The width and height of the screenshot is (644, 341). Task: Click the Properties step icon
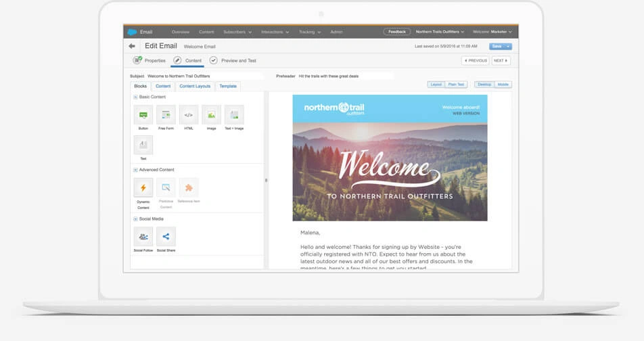pyautogui.click(x=137, y=60)
